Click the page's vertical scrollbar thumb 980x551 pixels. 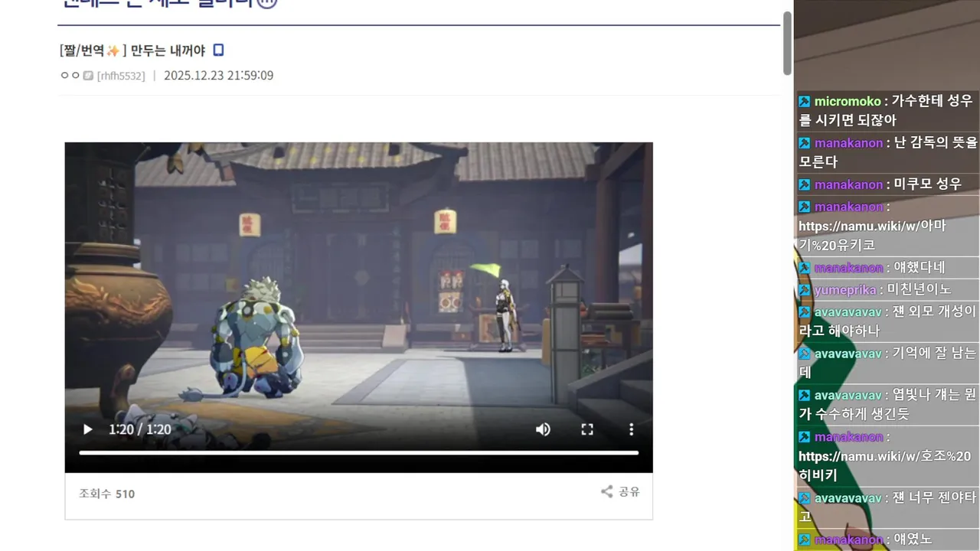(787, 43)
